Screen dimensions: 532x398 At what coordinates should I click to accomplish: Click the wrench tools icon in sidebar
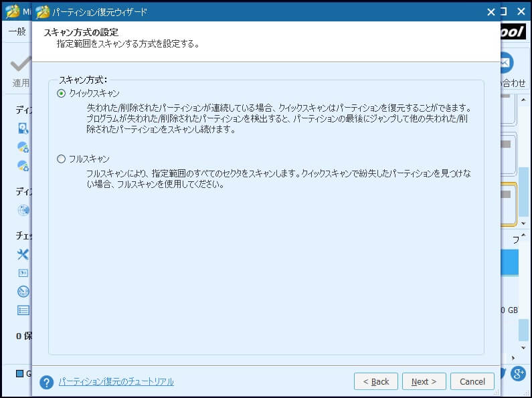(x=23, y=254)
